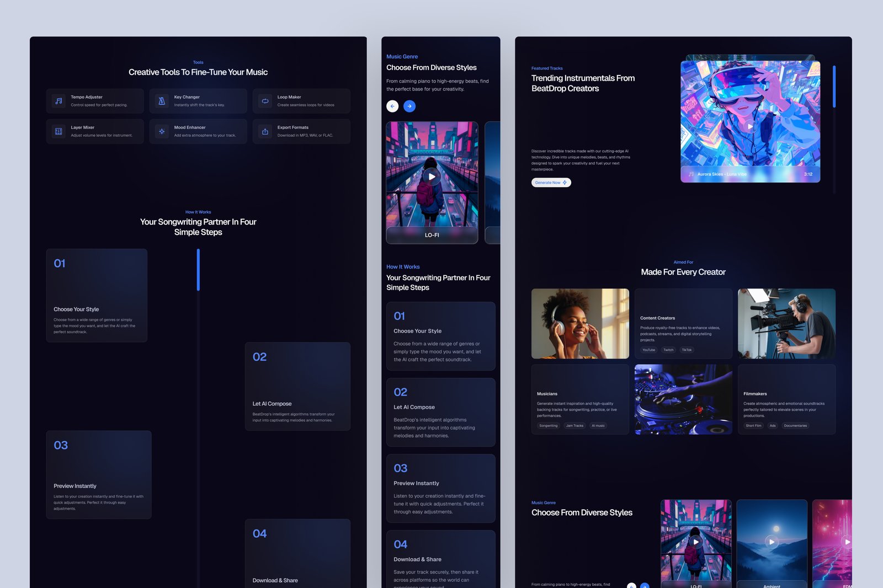Select the Tempo Adjuster icon

[58, 100]
